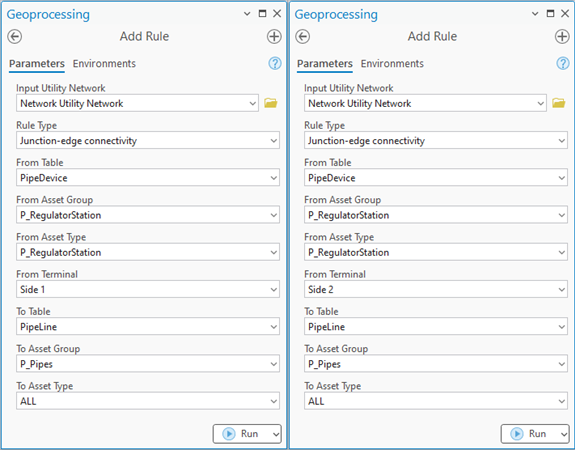Open Run button's dropdown arrow in right panel
Image resolution: width=575 pixels, height=450 pixels.
pos(564,434)
